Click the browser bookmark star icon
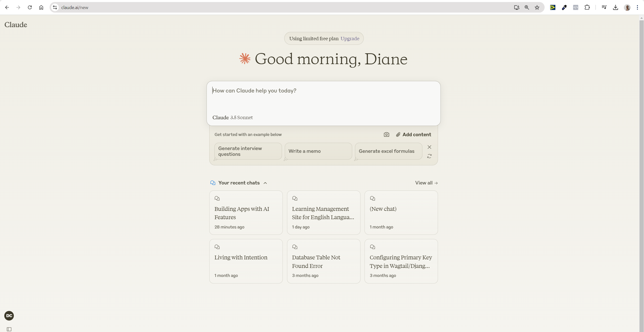Screen dimensions: 644x332 [x=537, y=7]
